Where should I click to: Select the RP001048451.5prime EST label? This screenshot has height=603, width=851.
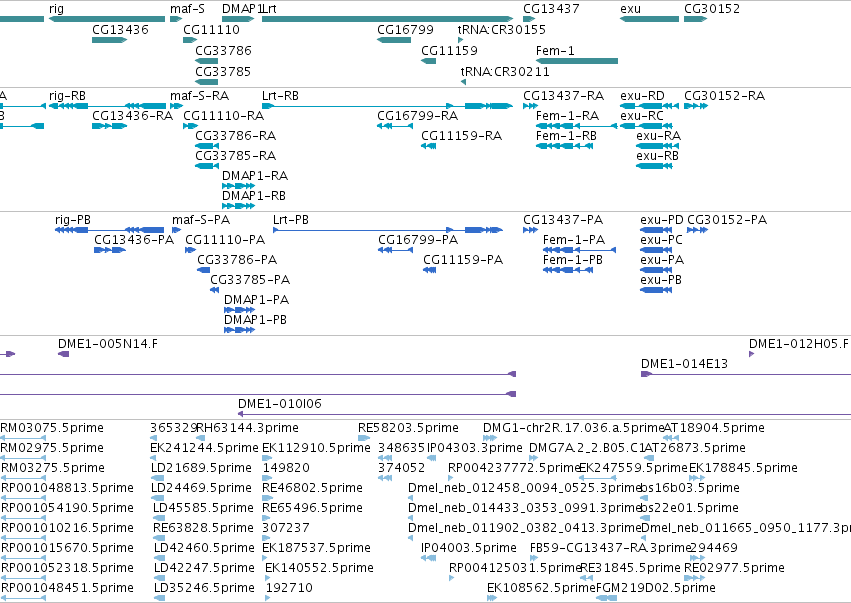67,588
